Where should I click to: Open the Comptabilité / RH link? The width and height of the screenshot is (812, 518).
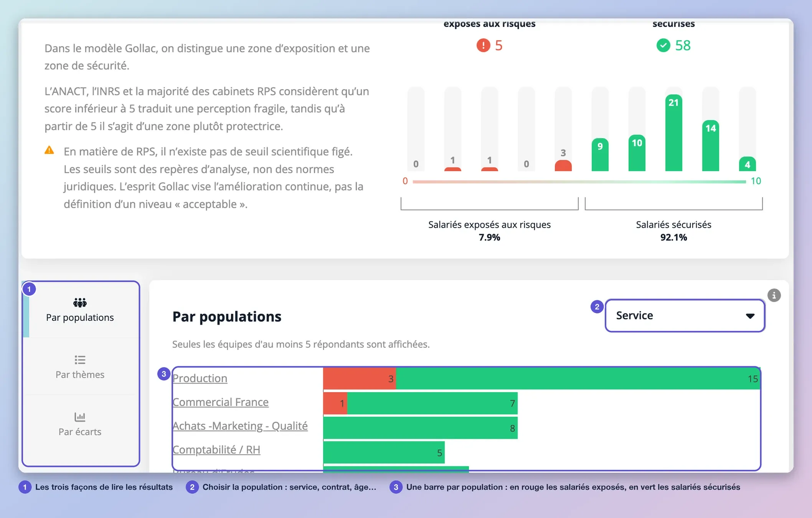(216, 450)
